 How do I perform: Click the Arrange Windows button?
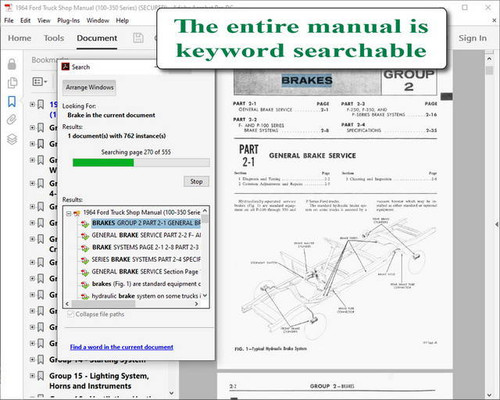(89, 88)
